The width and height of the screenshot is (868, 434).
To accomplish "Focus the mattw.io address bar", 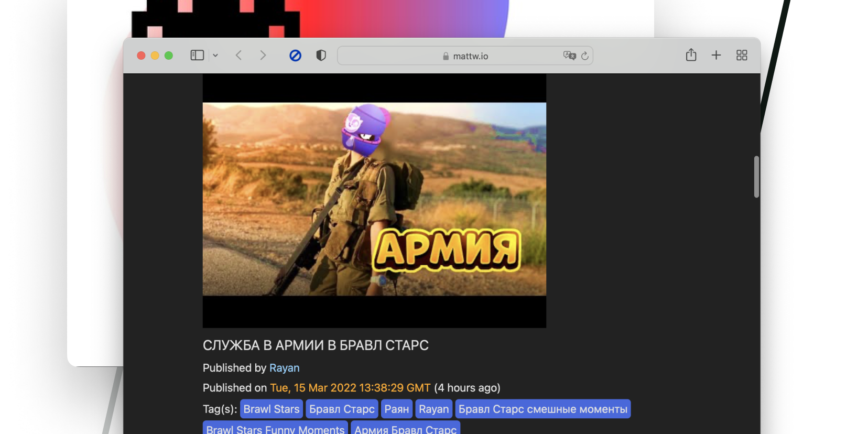I will point(465,56).
